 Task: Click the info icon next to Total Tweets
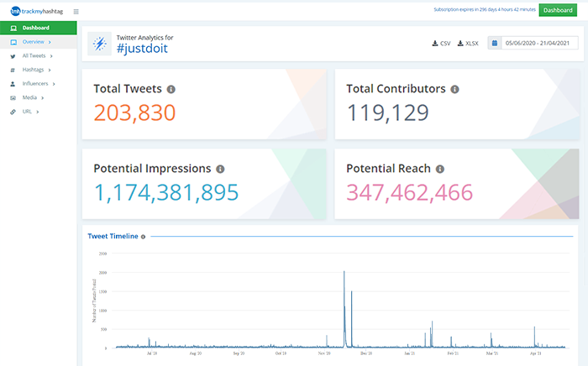[171, 89]
